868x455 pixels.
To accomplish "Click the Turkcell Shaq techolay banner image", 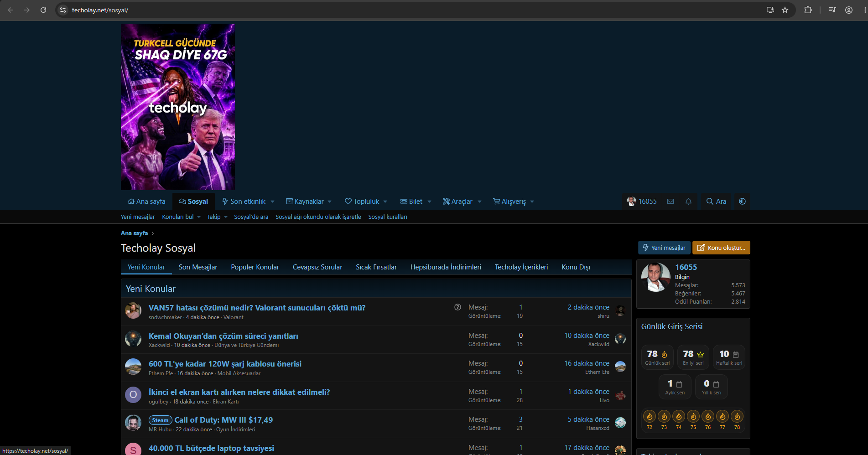I will pyautogui.click(x=178, y=107).
